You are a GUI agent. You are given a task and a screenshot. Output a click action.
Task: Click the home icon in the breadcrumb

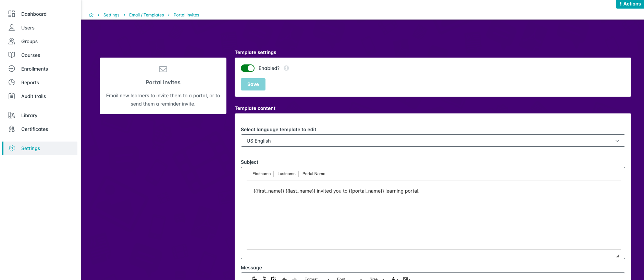tap(91, 15)
